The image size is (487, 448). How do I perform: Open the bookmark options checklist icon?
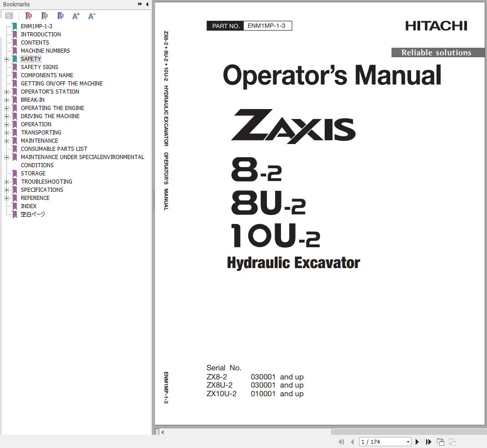tap(9, 15)
